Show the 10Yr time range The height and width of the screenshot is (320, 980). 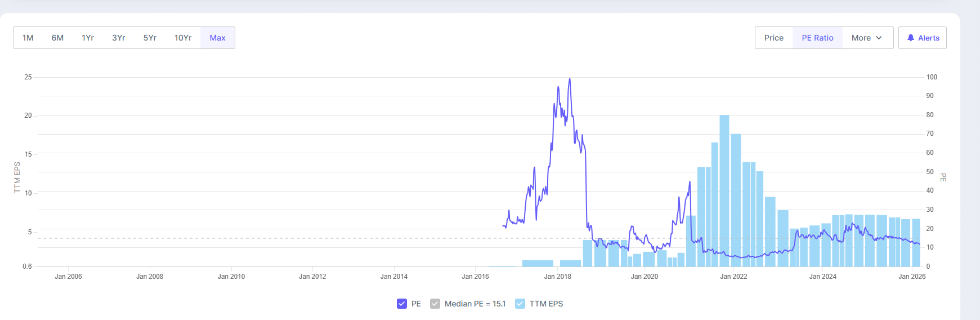click(183, 38)
